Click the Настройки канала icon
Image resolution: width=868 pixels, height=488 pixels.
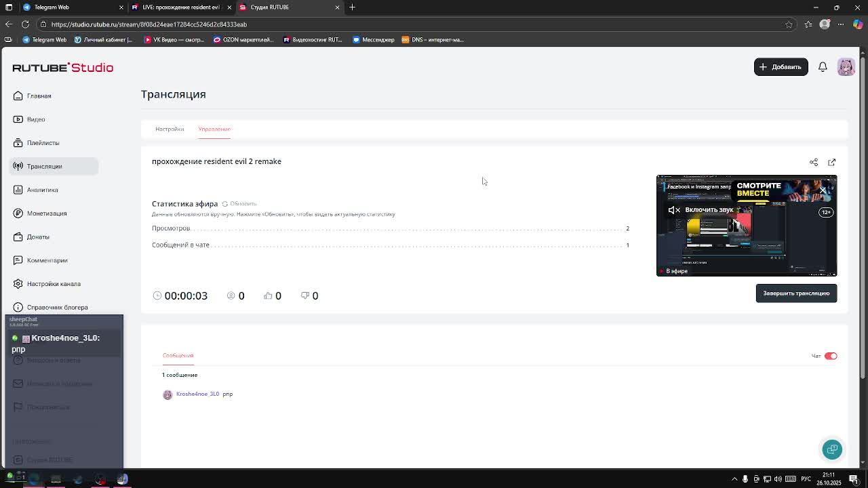point(18,284)
